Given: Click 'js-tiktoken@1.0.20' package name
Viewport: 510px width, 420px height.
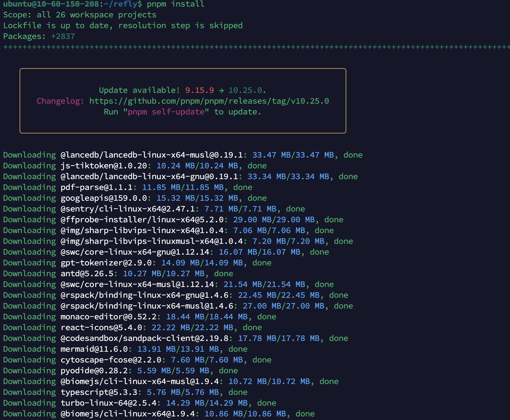Looking at the screenshot, I should (x=104, y=166).
